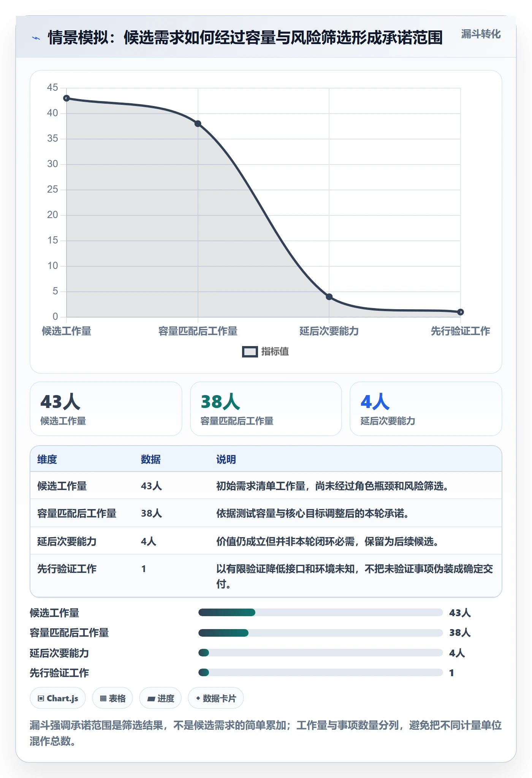Select the chart data point for 容量匹配后工作量
Image resolution: width=532 pixels, height=778 pixels.
click(x=198, y=124)
